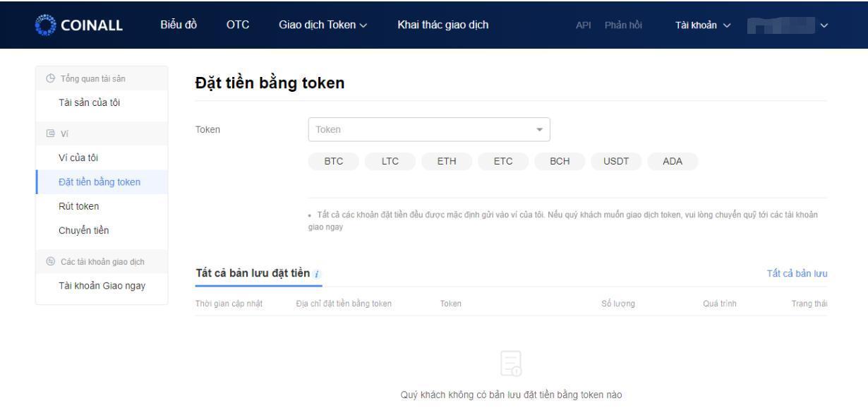Open Khai thác giao dịch page

pyautogui.click(x=442, y=25)
